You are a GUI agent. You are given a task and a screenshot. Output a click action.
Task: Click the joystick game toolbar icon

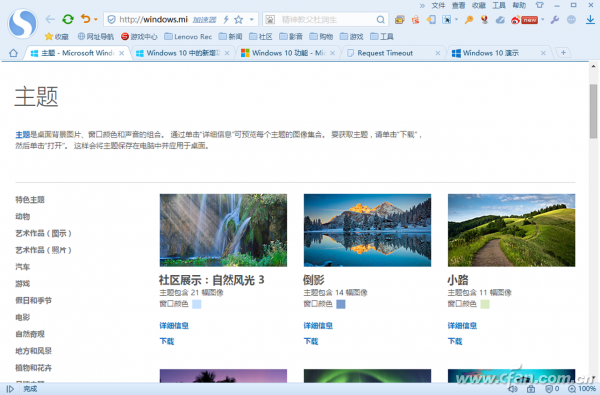tap(484, 19)
